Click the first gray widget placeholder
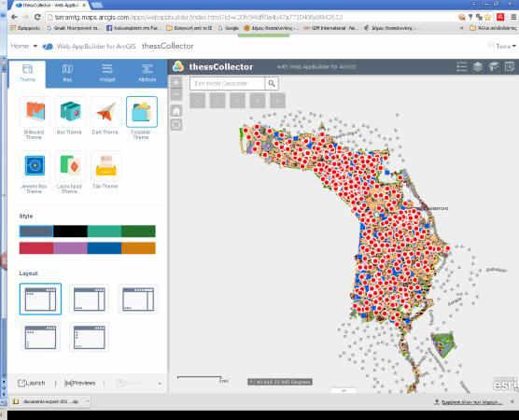519x420 pixels. pyautogui.click(x=198, y=100)
